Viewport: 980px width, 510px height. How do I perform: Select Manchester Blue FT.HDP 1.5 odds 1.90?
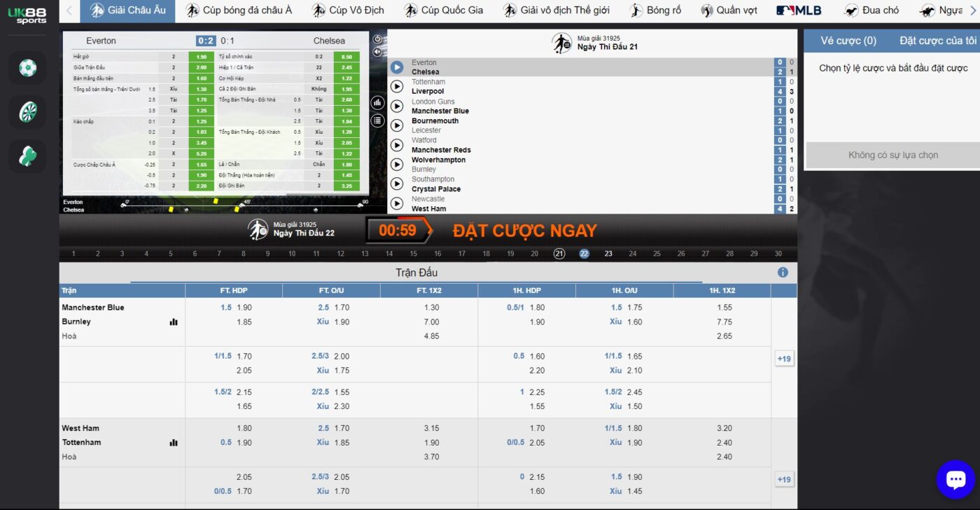[244, 308]
